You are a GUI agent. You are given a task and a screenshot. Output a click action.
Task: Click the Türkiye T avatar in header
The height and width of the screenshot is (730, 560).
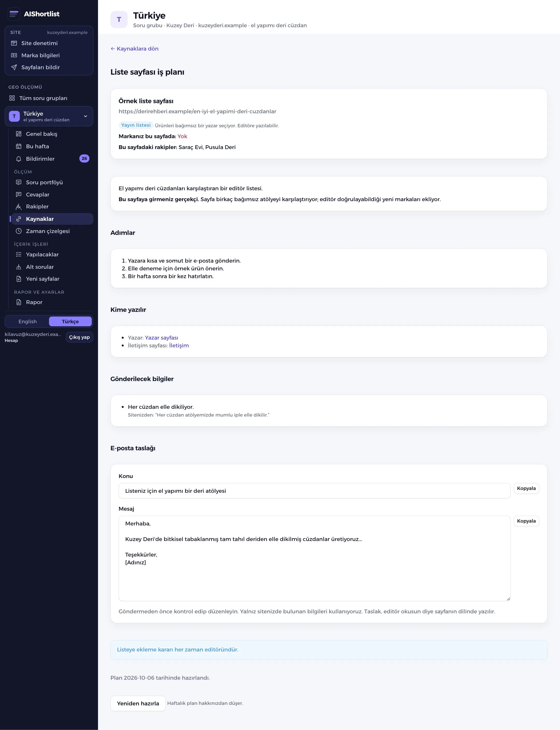tap(119, 19)
